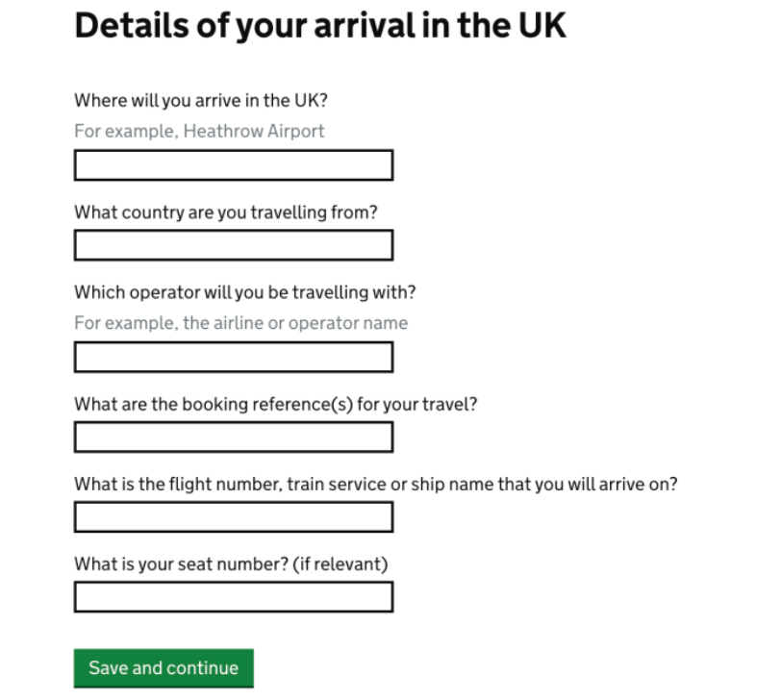Select the travel operator input field

tap(234, 357)
